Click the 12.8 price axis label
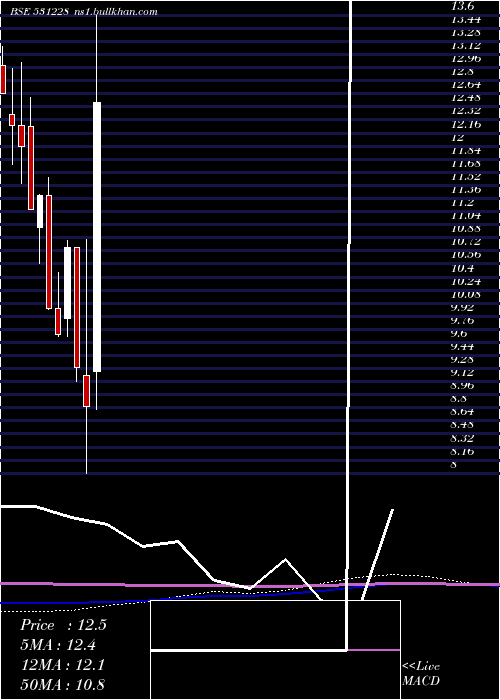Image resolution: width=500 pixels, height=700 pixels. coord(462,71)
